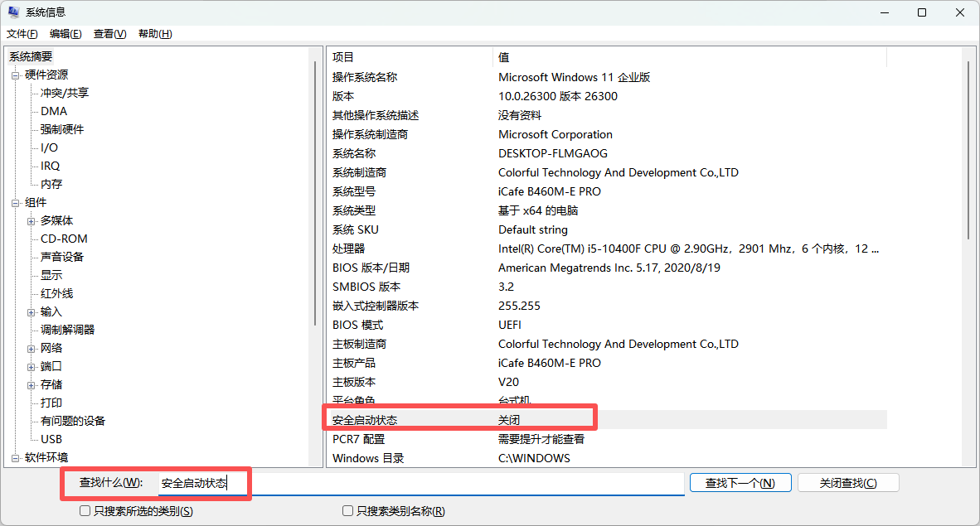The height and width of the screenshot is (526, 980).
Task: Select the 处理器 row
Action: [x=607, y=249]
